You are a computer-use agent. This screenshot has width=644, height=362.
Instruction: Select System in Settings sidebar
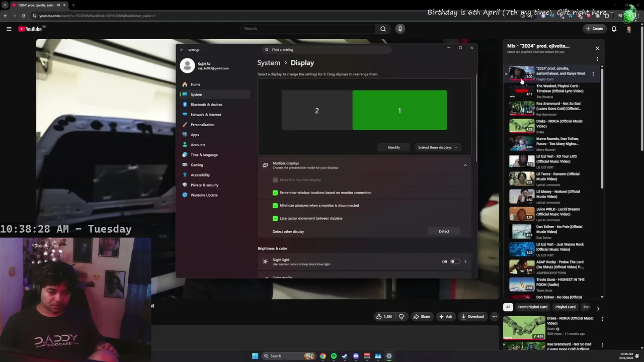(215, 95)
